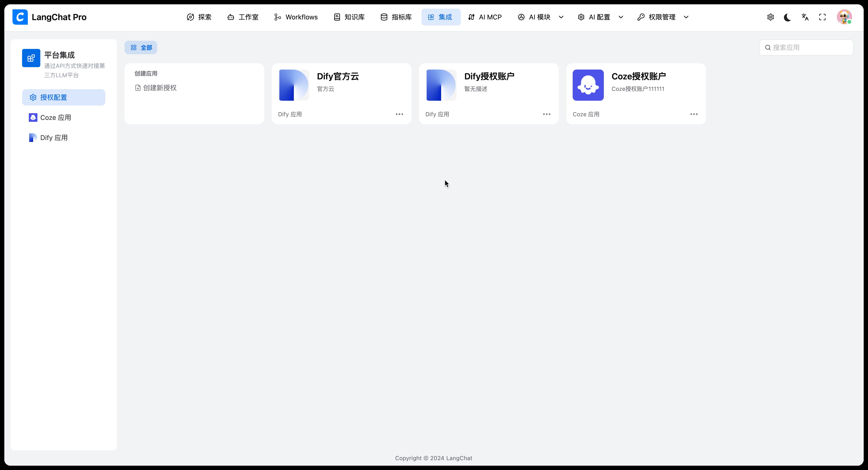This screenshot has width=868, height=470.
Task: Click Coze 应用 tag on Coze card
Action: (586, 114)
